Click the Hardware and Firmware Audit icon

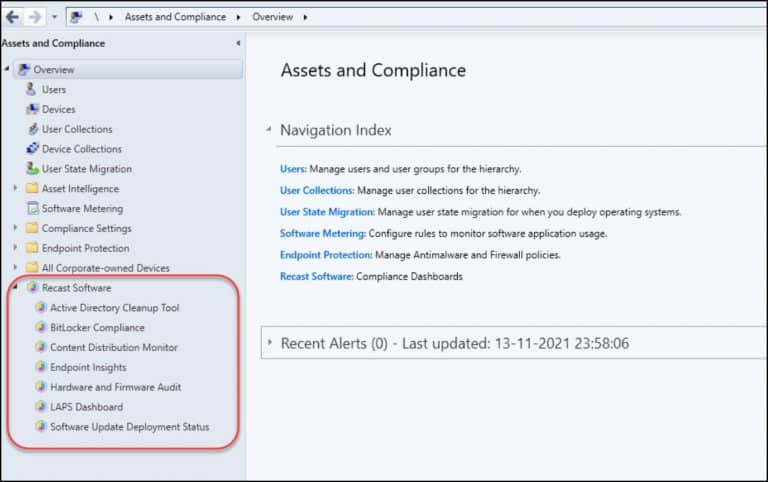click(x=41, y=386)
